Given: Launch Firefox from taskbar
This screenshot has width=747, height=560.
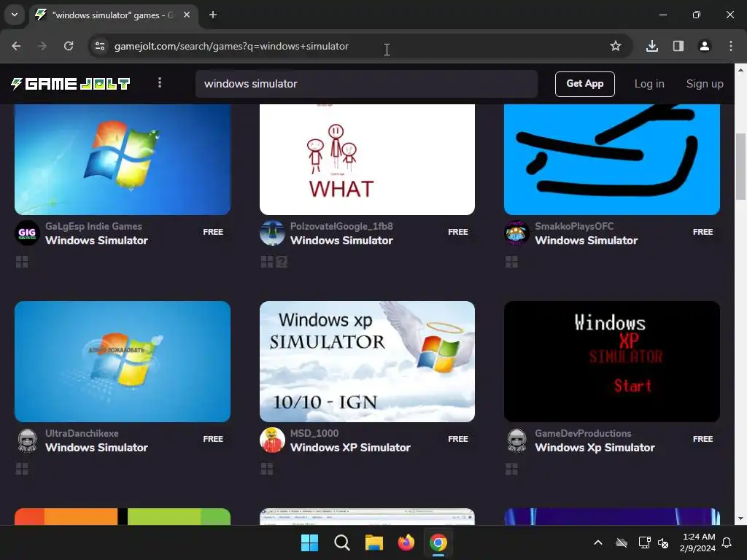Looking at the screenshot, I should 406,542.
